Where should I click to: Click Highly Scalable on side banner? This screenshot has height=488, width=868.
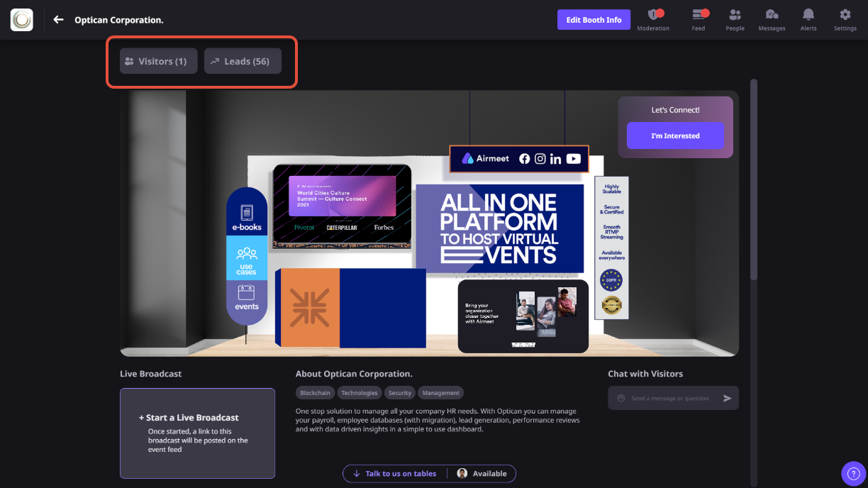click(x=611, y=189)
